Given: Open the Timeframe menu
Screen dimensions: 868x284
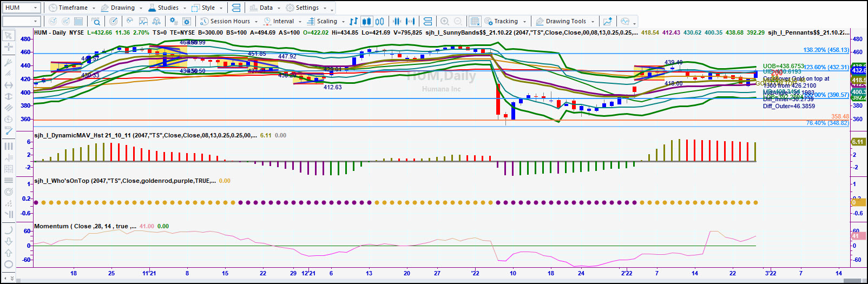Looking at the screenshot, I should tap(72, 8).
